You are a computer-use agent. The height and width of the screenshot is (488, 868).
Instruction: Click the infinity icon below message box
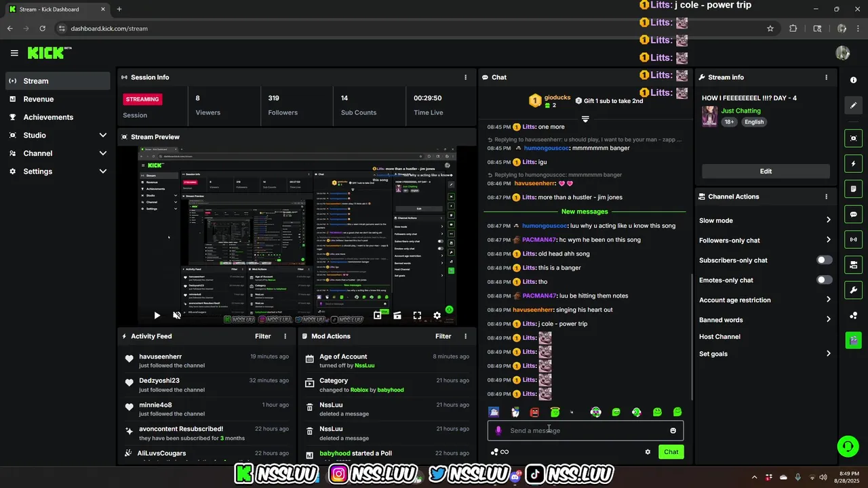505,452
